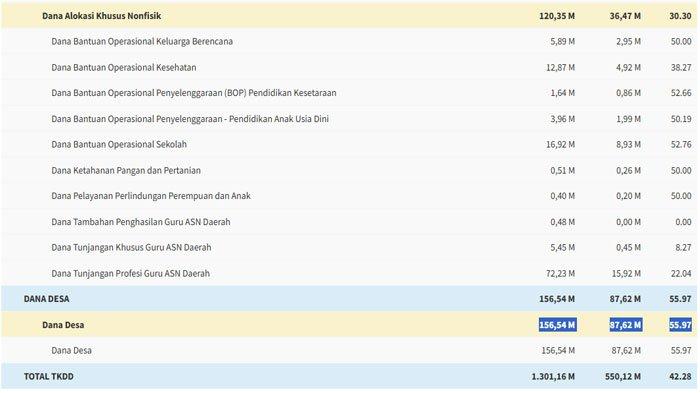Select Dana Tunjangan Profesi Guru ASN Daerah
700x393 pixels.
(x=130, y=273)
